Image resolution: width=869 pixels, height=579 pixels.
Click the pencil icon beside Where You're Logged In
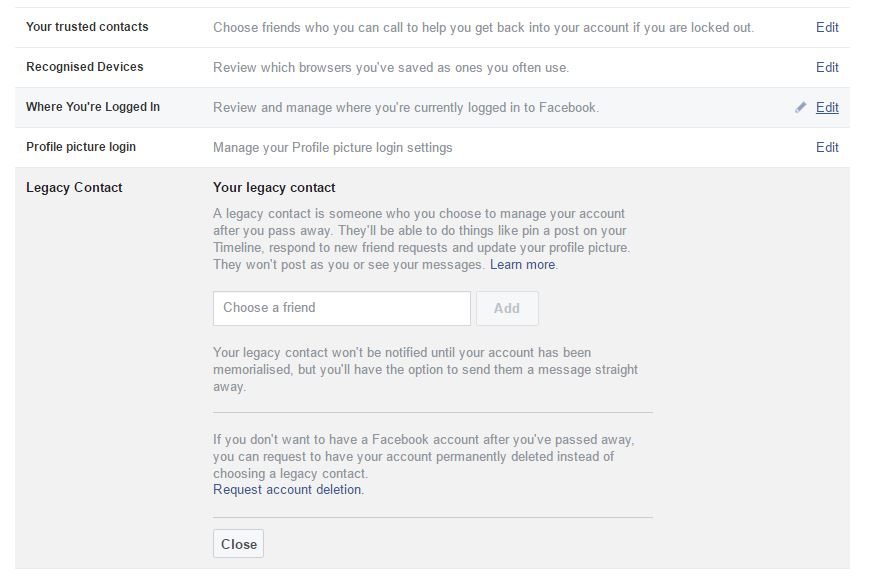[800, 107]
